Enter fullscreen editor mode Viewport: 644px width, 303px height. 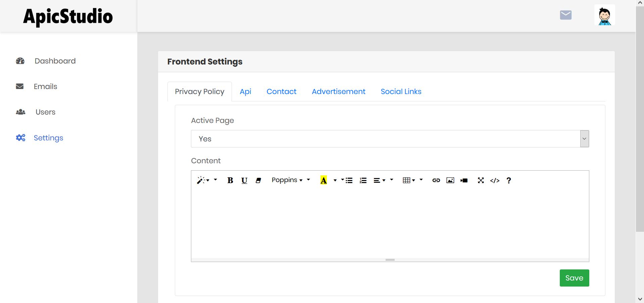click(x=481, y=180)
